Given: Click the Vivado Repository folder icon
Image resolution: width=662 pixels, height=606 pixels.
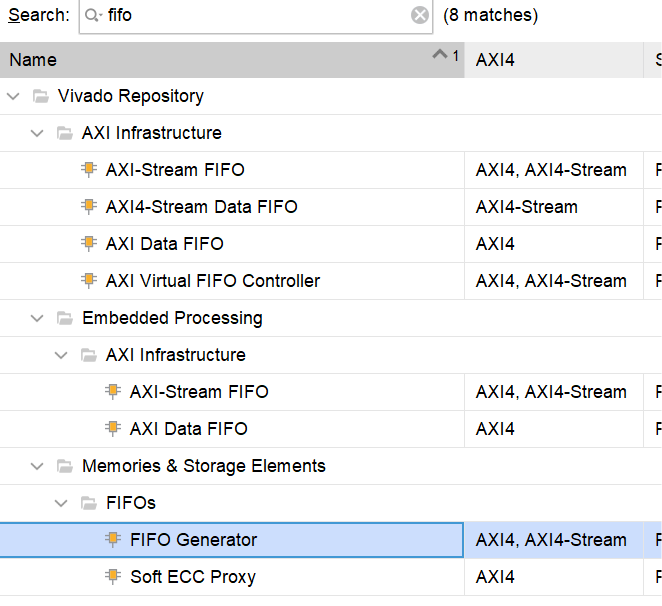Looking at the screenshot, I should pyautogui.click(x=41, y=96).
